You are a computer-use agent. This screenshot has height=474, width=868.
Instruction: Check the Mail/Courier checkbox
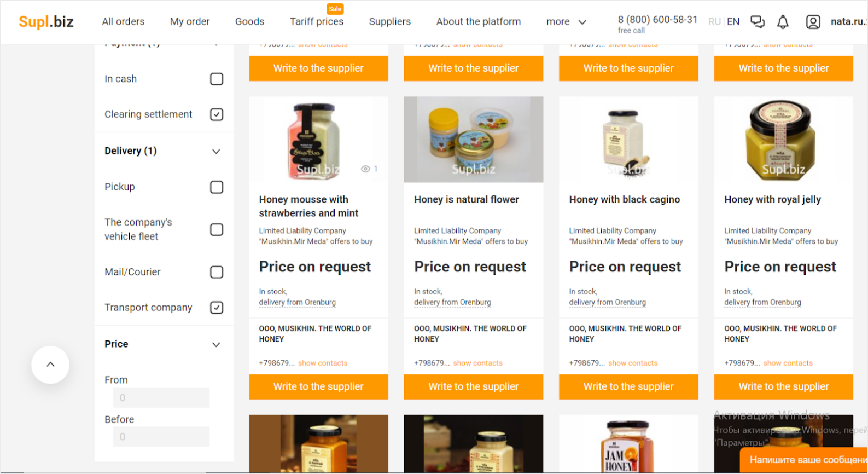tap(217, 272)
